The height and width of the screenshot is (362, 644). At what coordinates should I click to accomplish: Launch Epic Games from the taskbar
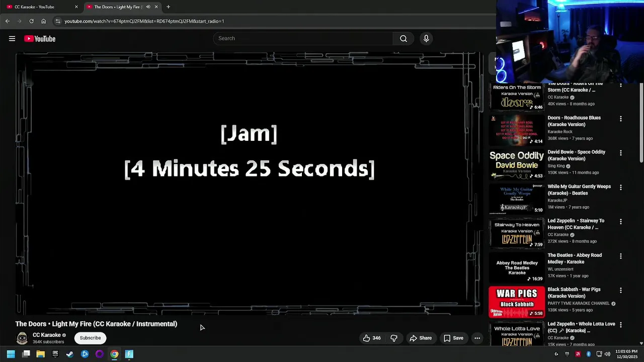coord(55,354)
